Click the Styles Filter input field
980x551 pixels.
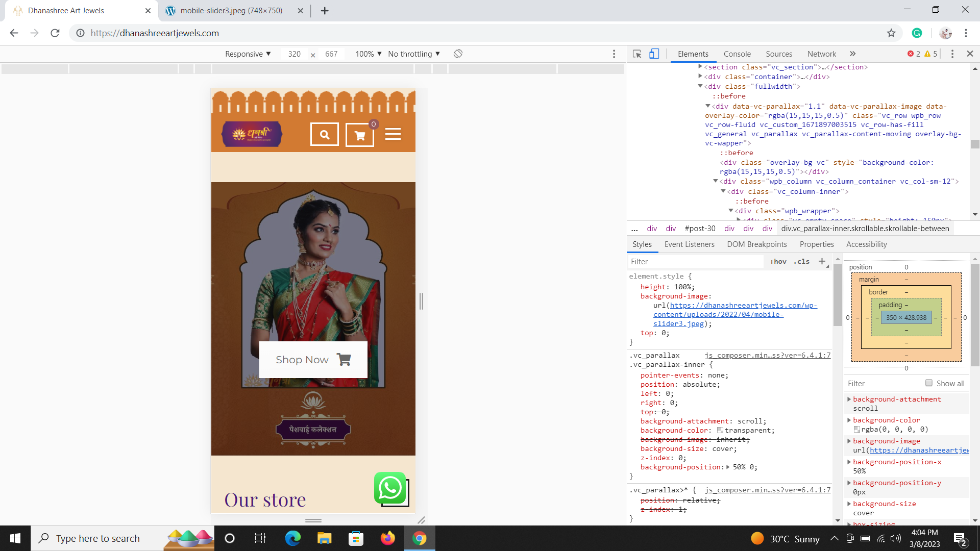694,262
